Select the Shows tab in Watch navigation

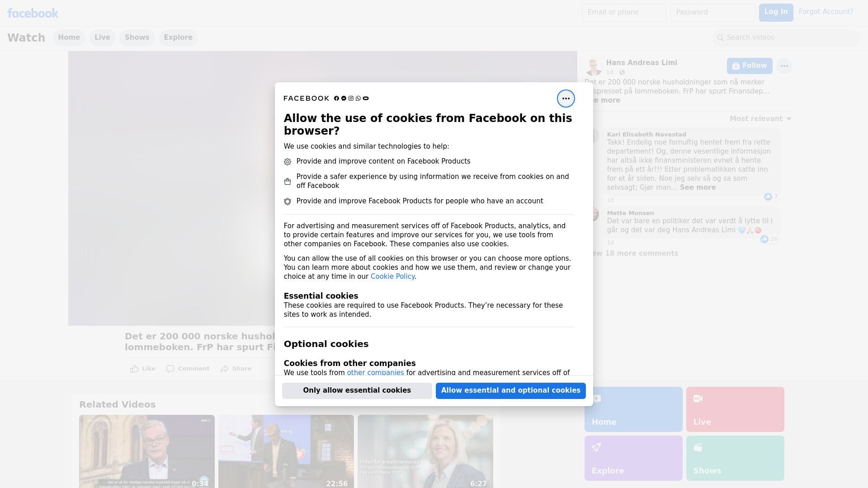(137, 38)
